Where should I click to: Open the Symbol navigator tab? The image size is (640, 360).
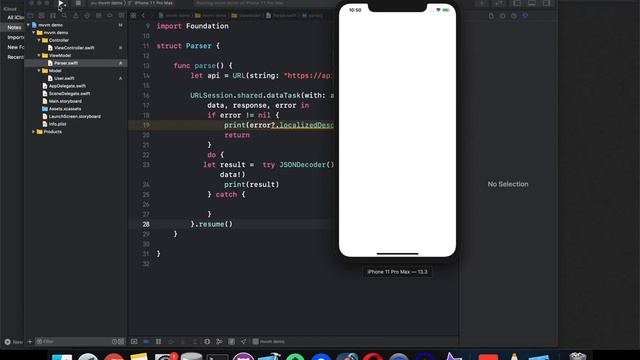pyautogui.click(x=53, y=16)
